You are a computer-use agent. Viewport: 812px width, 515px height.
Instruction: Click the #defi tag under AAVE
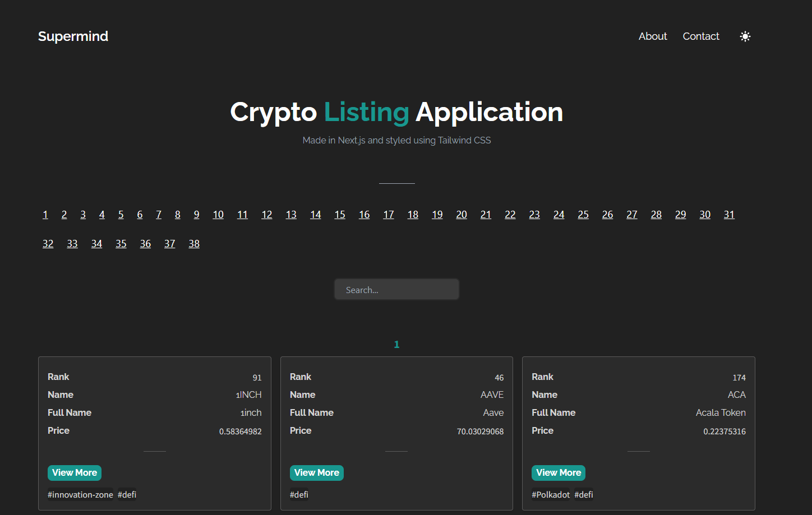(299, 494)
